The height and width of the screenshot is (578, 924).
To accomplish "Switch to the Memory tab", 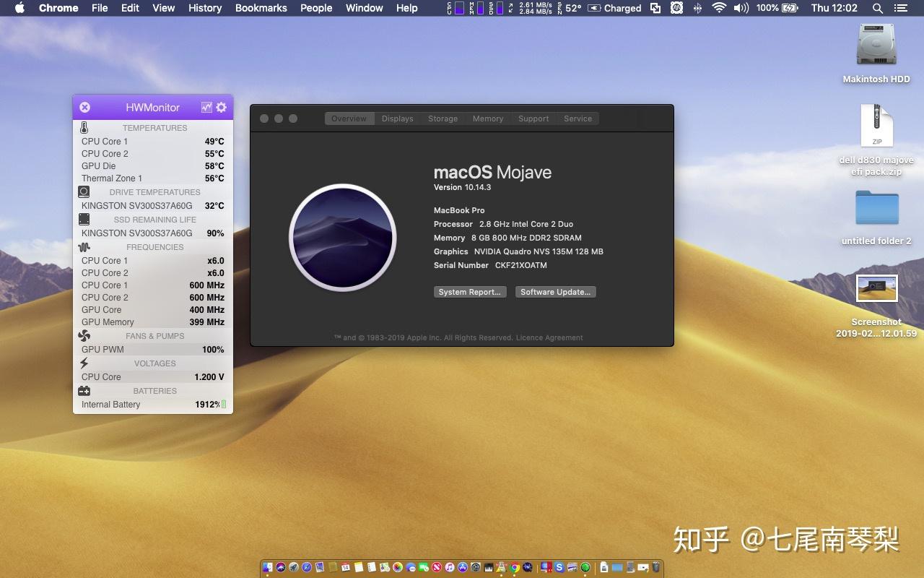I will click(x=488, y=118).
